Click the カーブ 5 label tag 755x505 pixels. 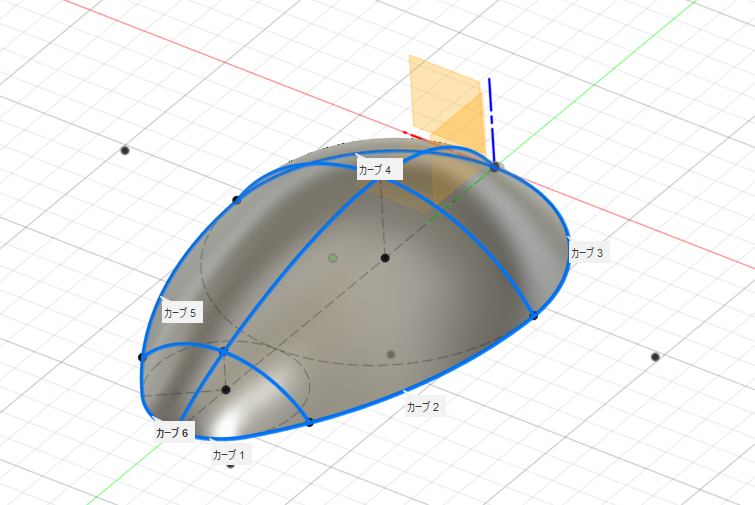[182, 313]
